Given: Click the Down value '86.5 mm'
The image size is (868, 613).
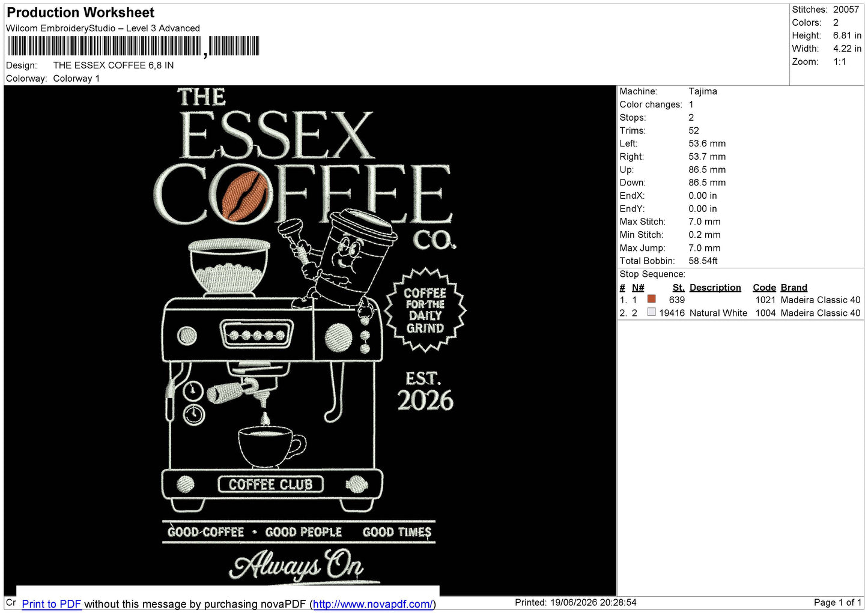Looking at the screenshot, I should pos(707,183).
